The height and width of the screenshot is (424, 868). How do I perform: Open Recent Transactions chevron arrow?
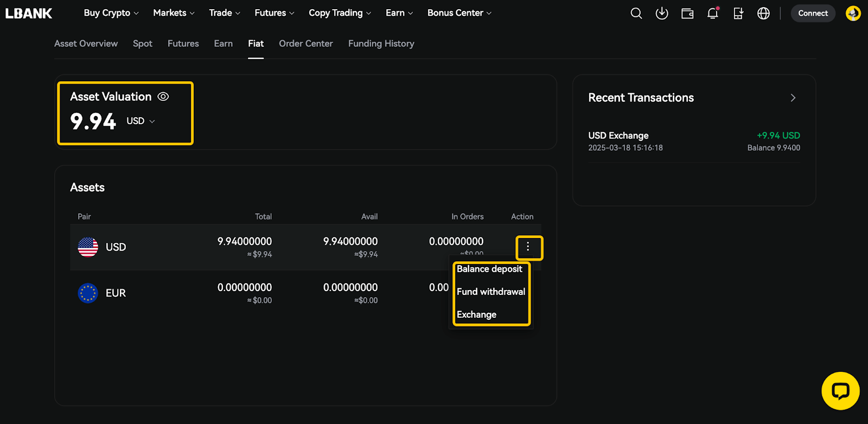[793, 98]
